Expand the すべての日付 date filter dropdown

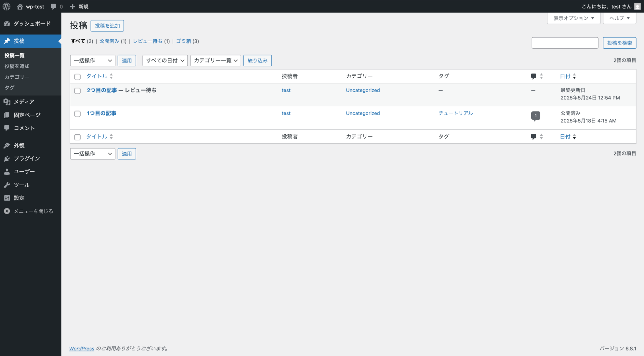pos(165,61)
